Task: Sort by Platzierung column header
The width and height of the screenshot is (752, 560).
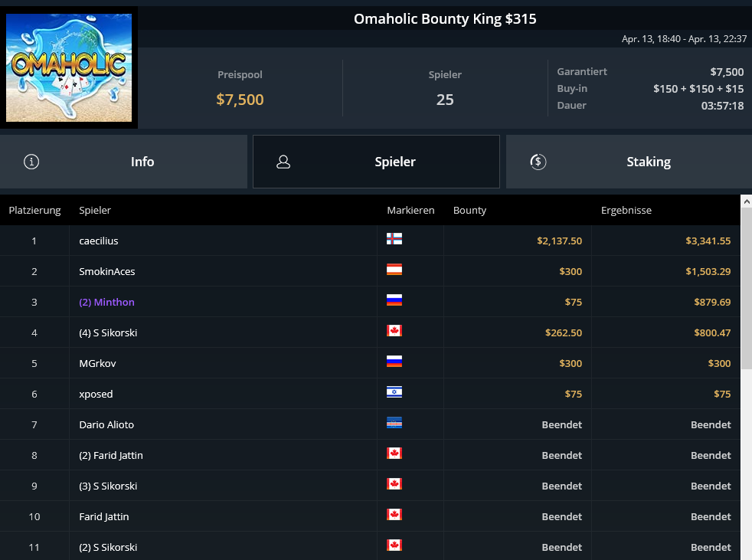Action: pos(34,210)
